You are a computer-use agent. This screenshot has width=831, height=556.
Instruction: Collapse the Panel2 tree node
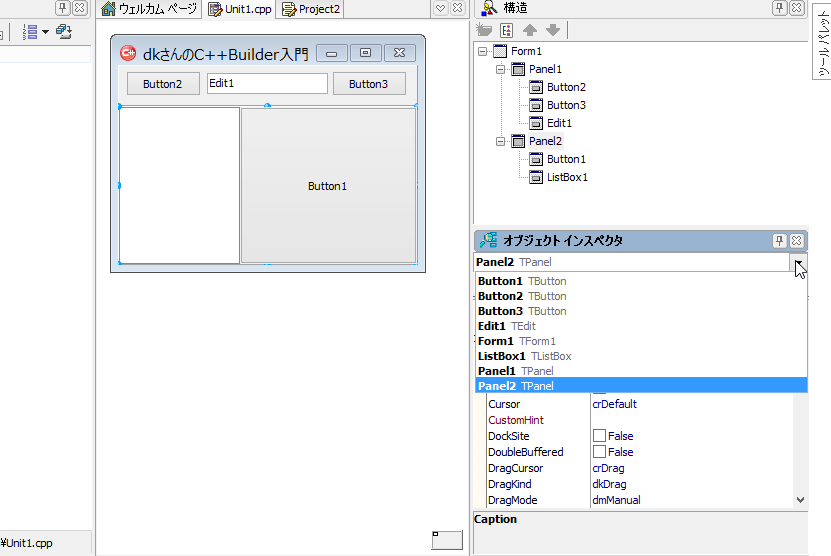click(x=501, y=141)
